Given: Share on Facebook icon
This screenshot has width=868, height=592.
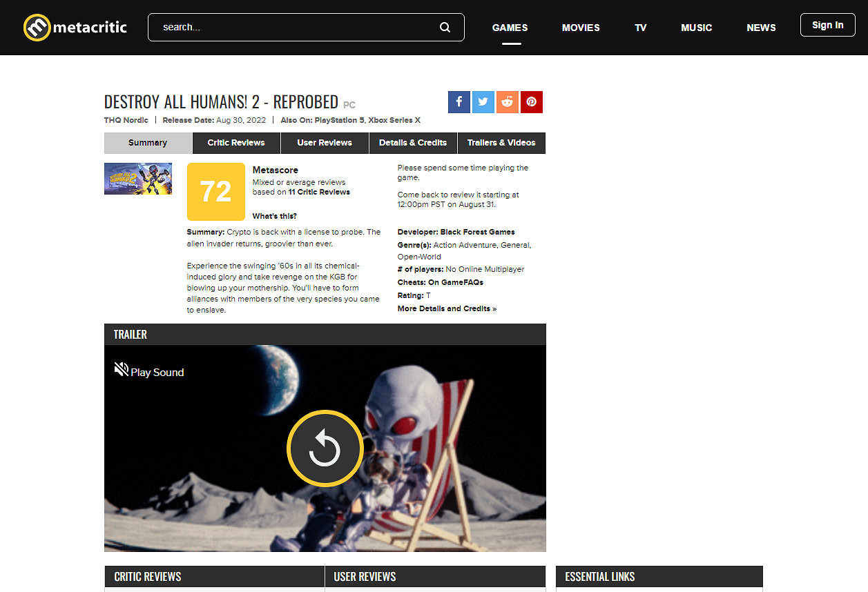Looking at the screenshot, I should point(459,102).
